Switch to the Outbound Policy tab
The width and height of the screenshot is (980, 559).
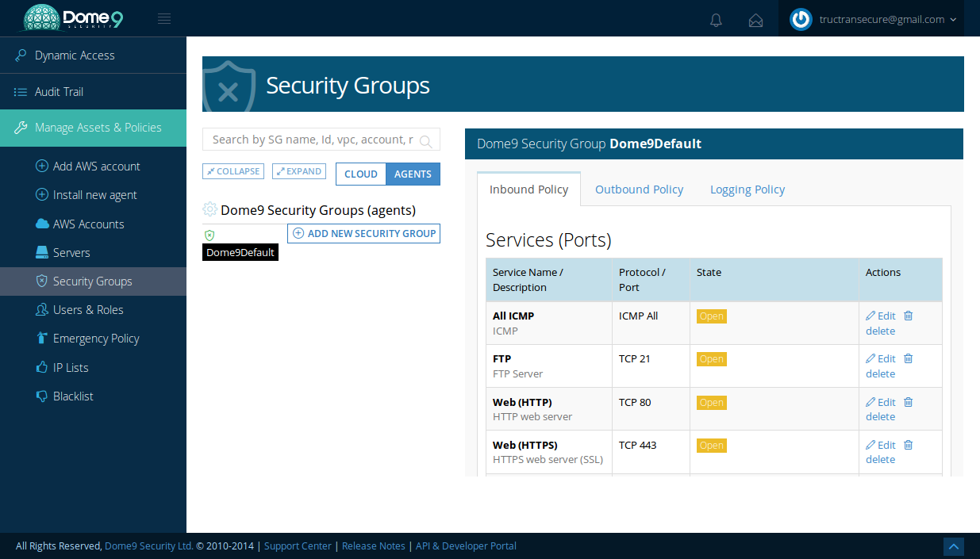639,190
